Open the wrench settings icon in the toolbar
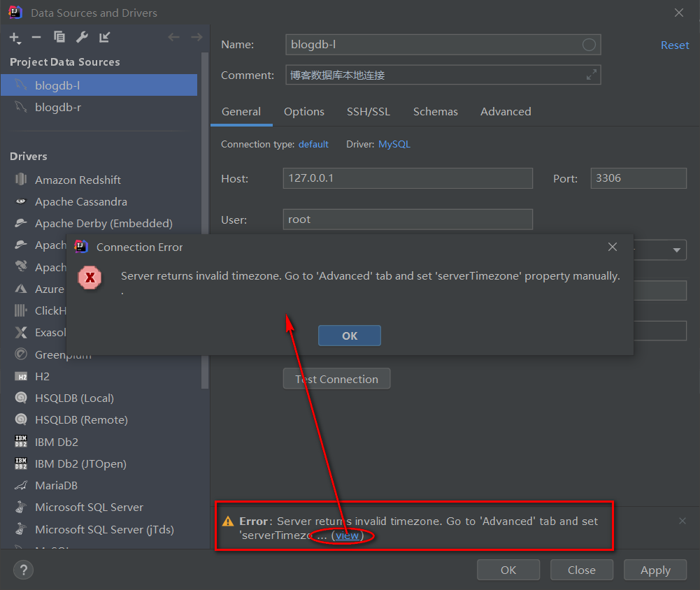This screenshot has width=700, height=590. pos(82,37)
